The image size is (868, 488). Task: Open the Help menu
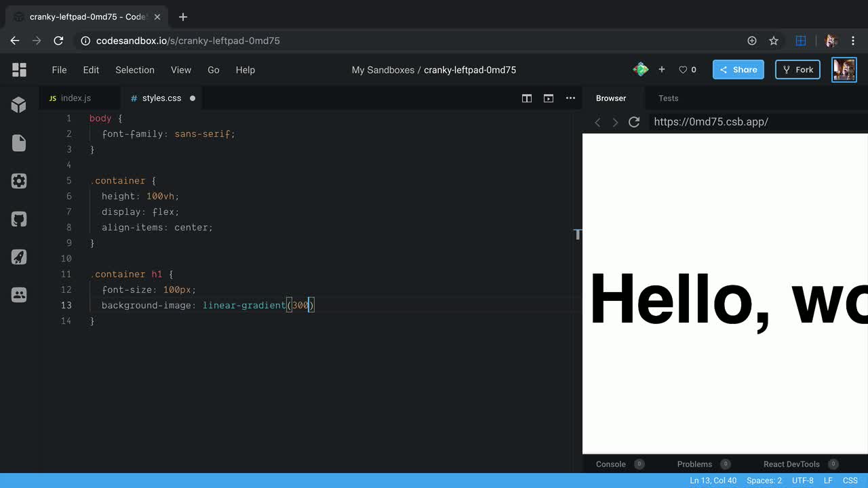[x=245, y=70]
